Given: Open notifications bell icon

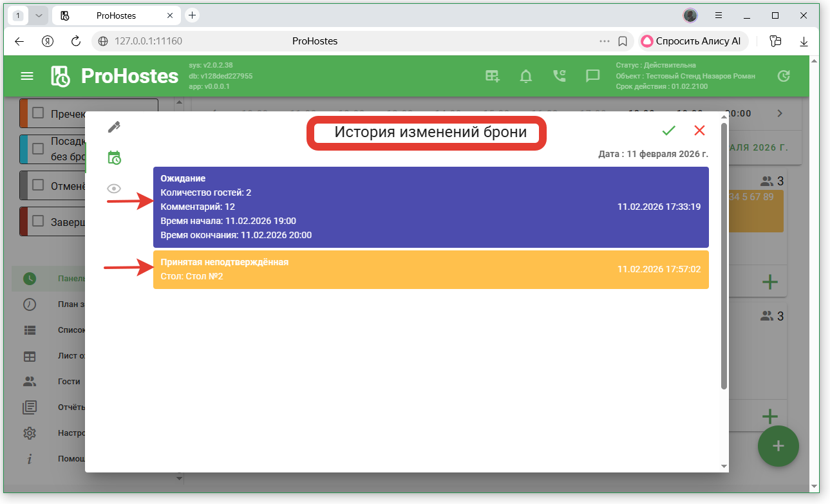Looking at the screenshot, I should pyautogui.click(x=526, y=76).
